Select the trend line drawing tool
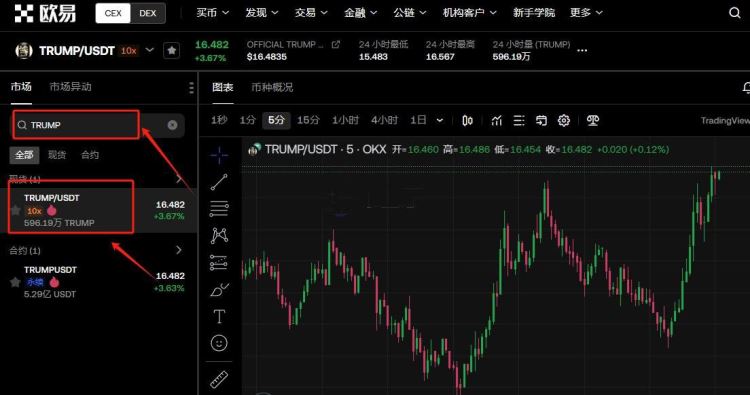 click(219, 182)
